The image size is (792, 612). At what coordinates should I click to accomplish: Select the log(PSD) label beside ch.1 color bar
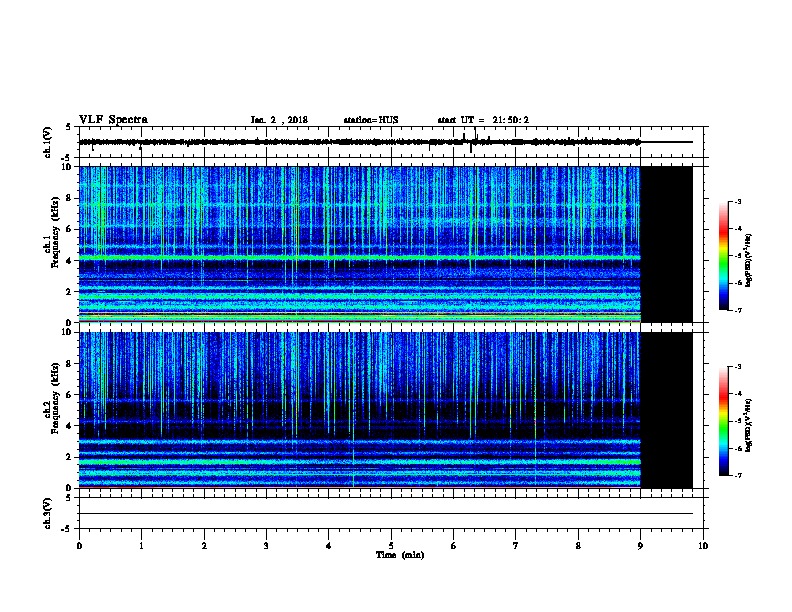(x=749, y=260)
